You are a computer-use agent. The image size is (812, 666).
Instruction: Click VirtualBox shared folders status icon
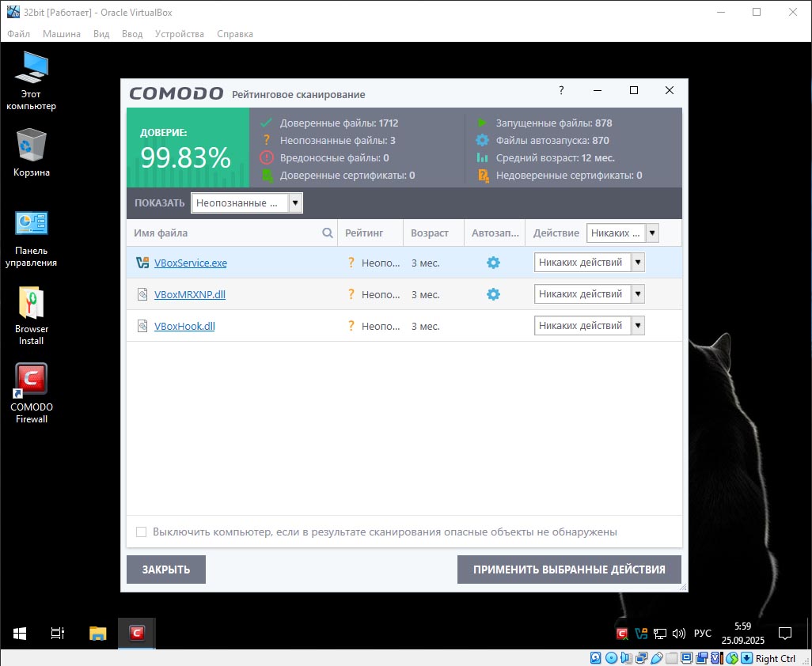pyautogui.click(x=672, y=658)
